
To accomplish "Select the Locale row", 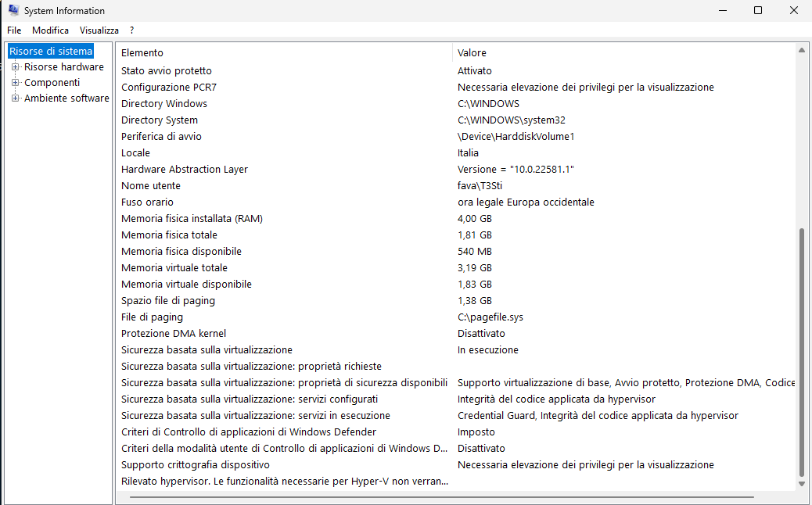I will point(456,153).
